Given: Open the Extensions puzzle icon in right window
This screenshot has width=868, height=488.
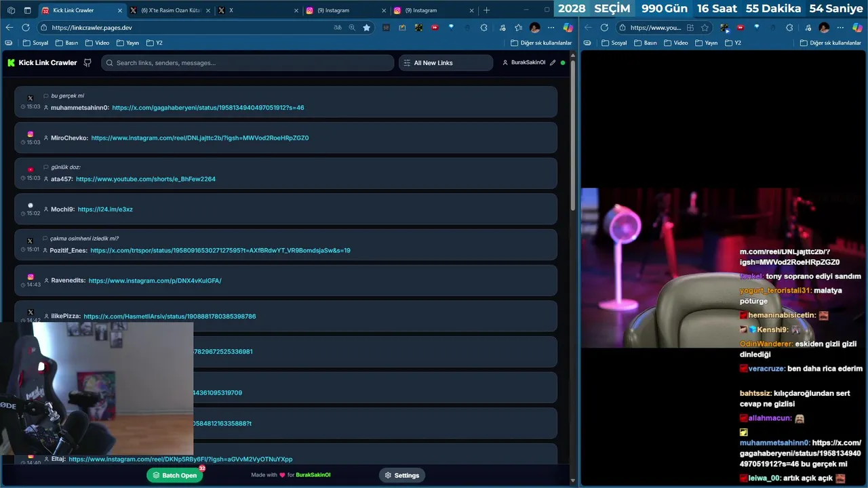Looking at the screenshot, I should pos(789,28).
